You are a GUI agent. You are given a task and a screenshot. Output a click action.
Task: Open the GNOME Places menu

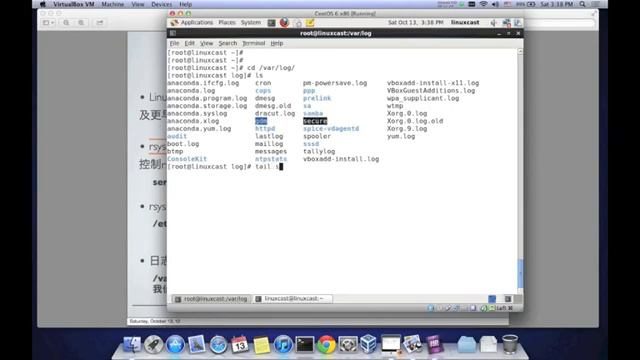(227, 22)
